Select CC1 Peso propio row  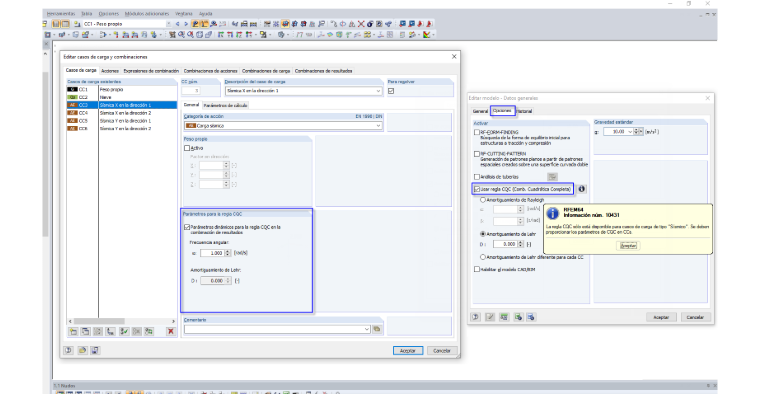pos(121,90)
